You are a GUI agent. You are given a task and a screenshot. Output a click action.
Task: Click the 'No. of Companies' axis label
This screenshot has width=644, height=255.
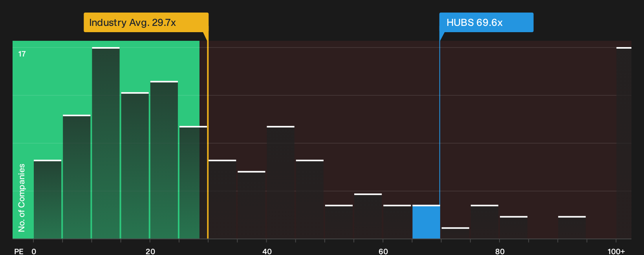(22, 198)
